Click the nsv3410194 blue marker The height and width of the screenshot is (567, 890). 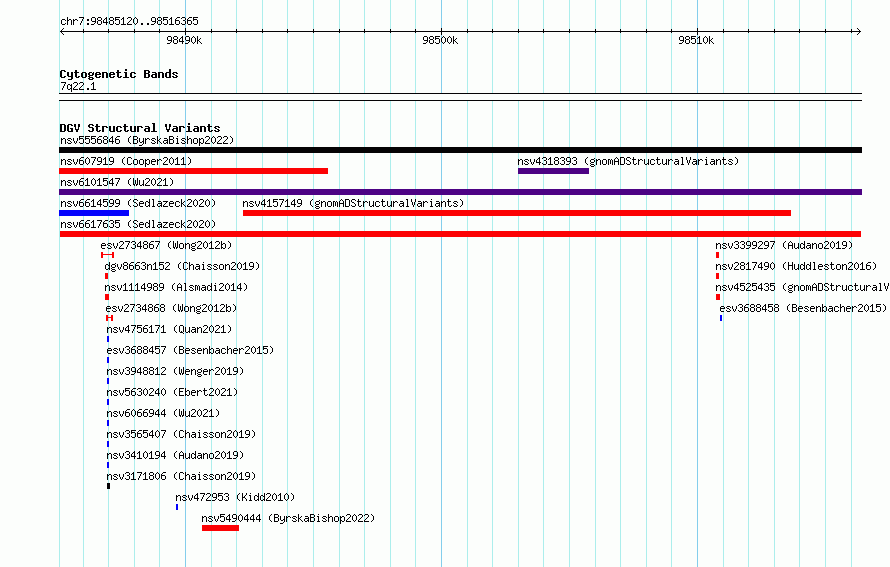click(x=108, y=465)
